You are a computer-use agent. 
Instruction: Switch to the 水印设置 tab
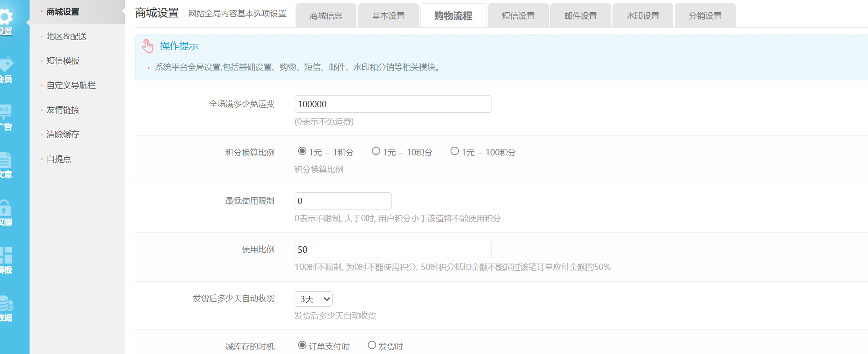pos(643,15)
